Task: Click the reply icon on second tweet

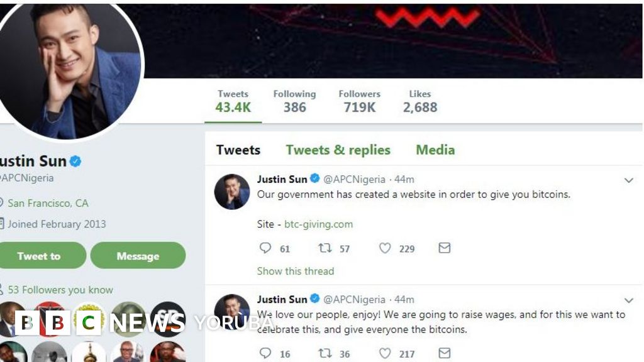Action: [x=265, y=353]
